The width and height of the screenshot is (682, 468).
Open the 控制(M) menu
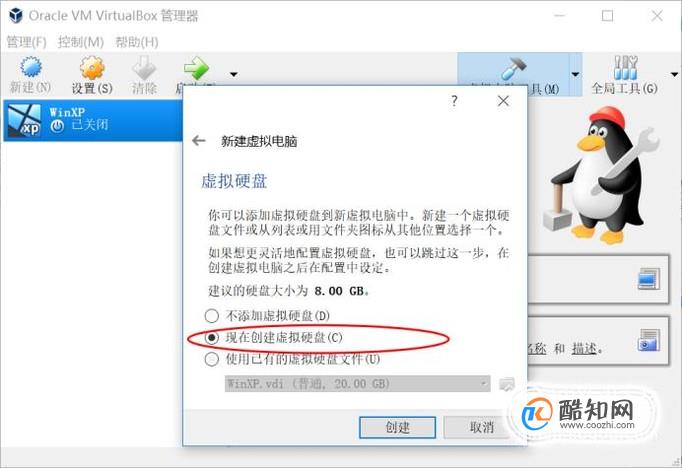[81, 42]
